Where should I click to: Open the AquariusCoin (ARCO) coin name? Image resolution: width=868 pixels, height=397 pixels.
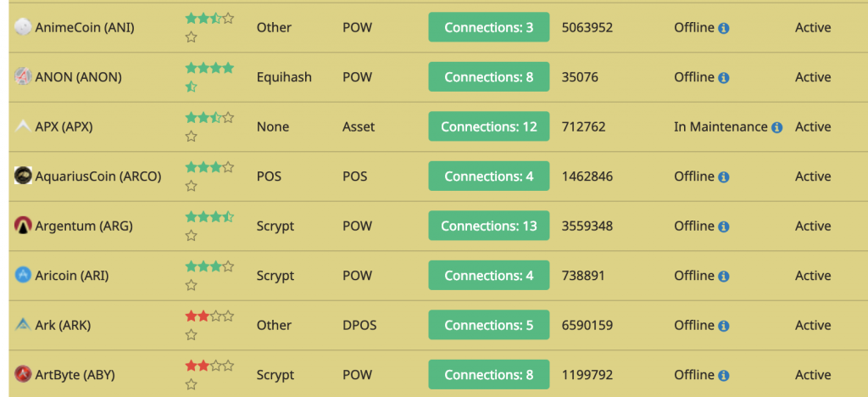[98, 176]
